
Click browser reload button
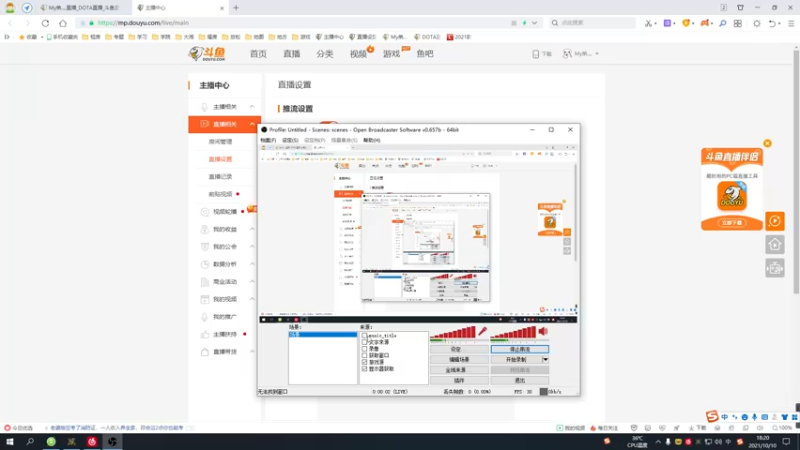(x=45, y=23)
